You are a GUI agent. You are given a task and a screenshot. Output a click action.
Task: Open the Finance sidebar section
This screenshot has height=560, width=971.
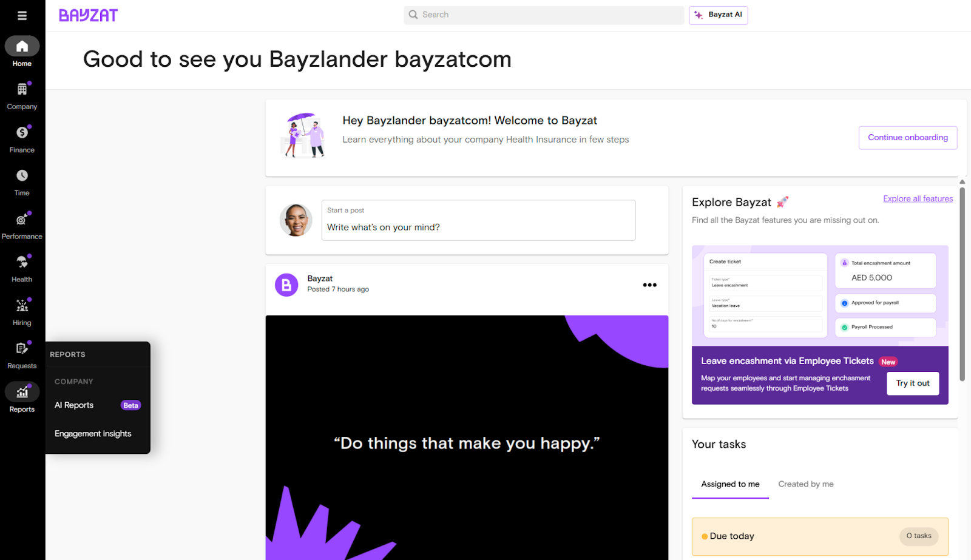(x=22, y=139)
